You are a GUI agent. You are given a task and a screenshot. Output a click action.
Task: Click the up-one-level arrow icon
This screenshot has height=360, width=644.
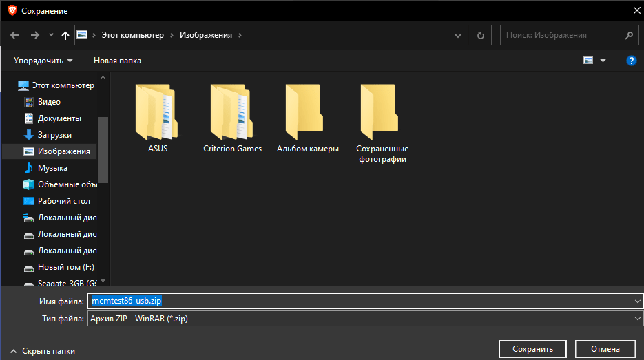tap(65, 35)
